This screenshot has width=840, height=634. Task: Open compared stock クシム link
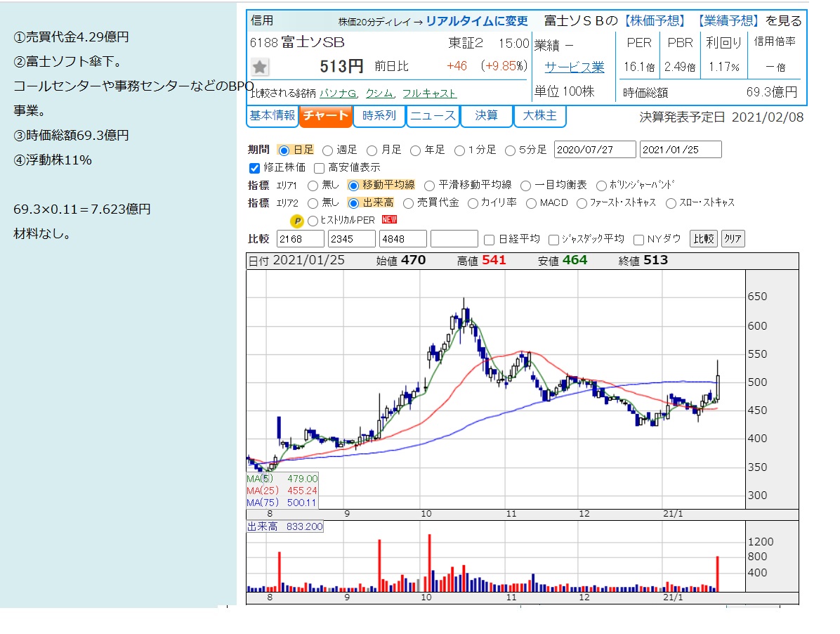click(x=381, y=93)
